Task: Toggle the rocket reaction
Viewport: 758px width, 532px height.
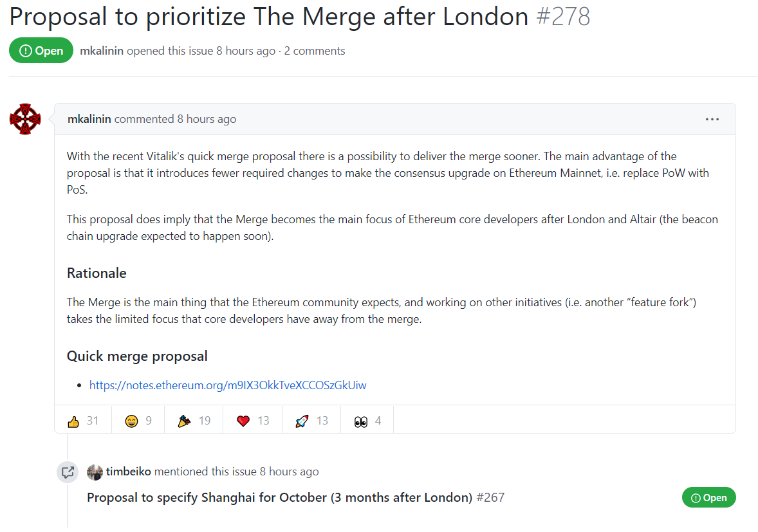Action: [312, 421]
